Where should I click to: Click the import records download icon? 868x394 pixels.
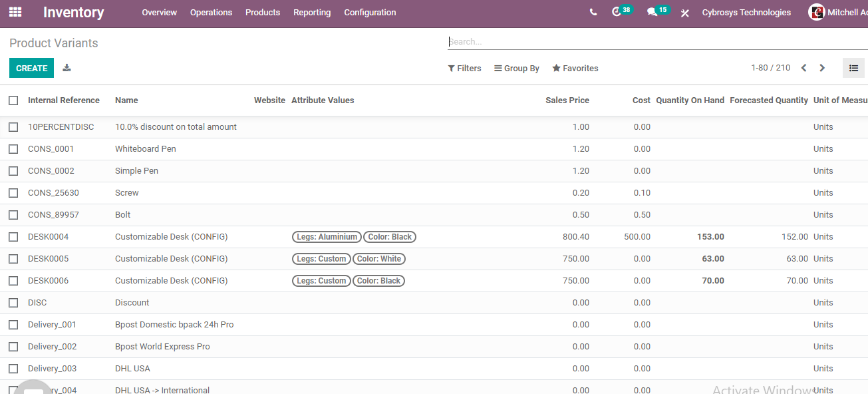coord(67,68)
